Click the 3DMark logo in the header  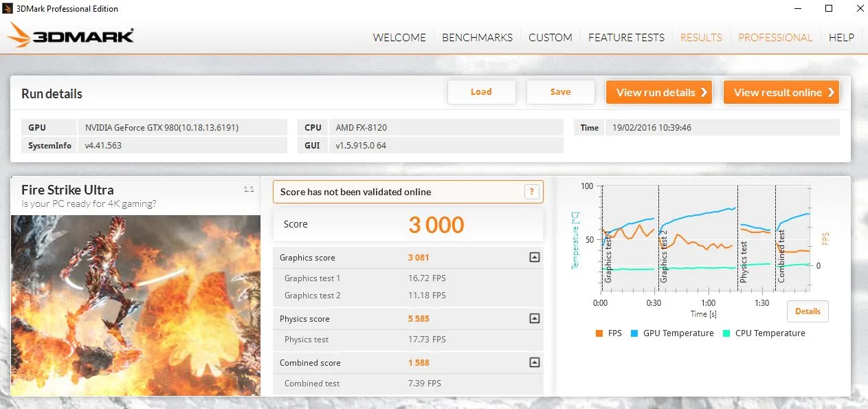[71, 36]
